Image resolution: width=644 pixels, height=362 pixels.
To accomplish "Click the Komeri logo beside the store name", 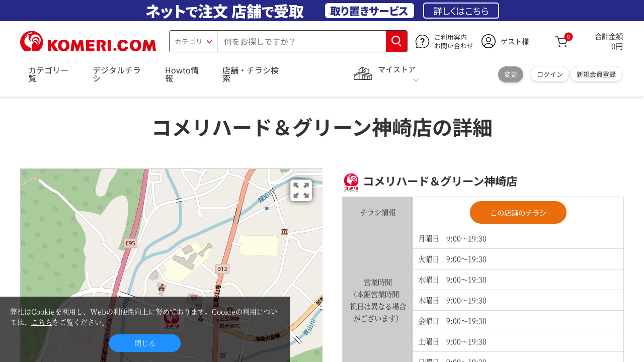I will click(x=351, y=182).
